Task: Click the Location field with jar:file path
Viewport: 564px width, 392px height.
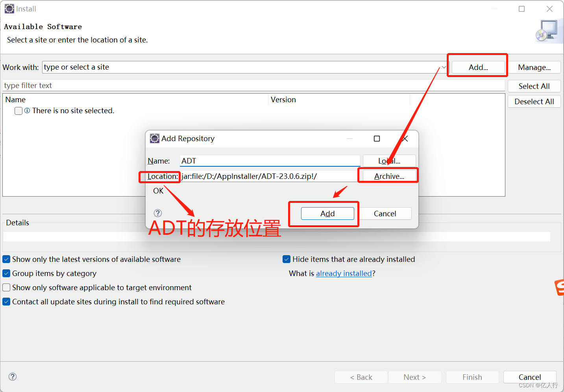Action: point(269,176)
